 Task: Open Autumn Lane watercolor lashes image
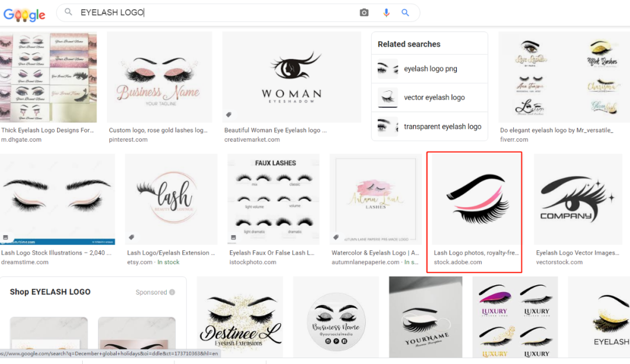376,199
